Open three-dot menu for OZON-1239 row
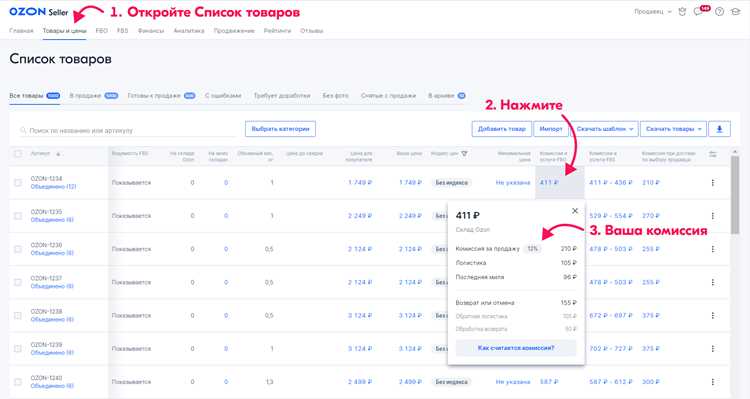 713,348
